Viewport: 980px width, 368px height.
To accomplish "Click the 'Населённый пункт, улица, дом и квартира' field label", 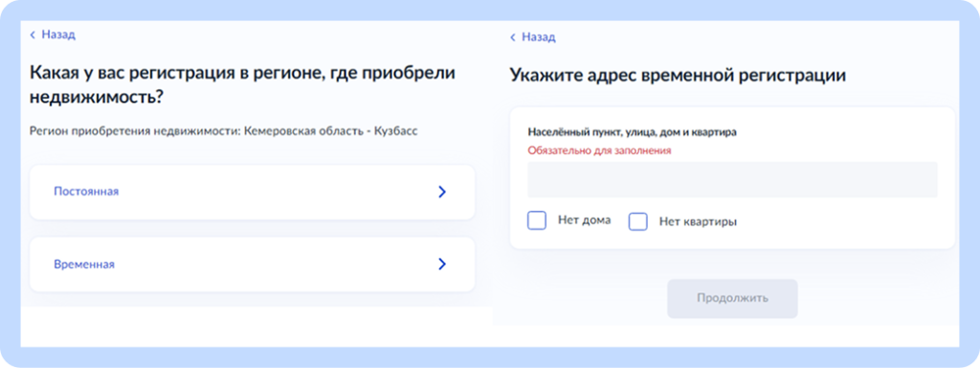I will coord(633,132).
